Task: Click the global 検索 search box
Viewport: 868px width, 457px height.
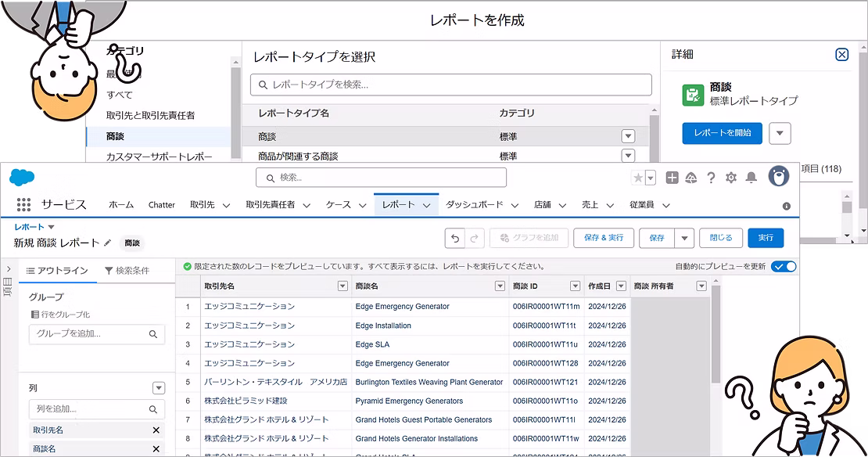Action: [x=381, y=178]
